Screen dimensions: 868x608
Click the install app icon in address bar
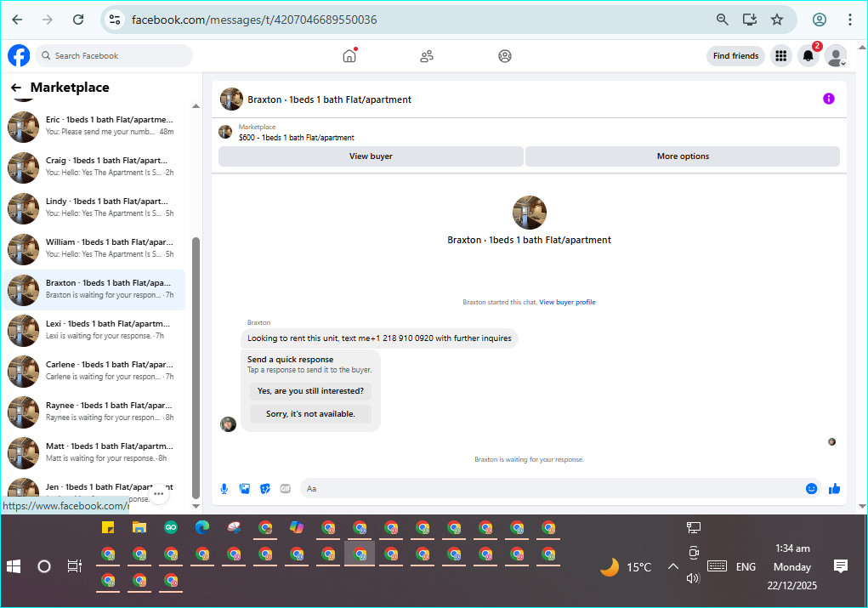(750, 20)
